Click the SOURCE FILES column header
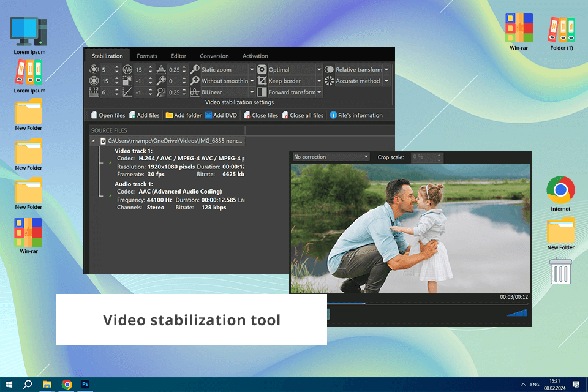The width and height of the screenshot is (588, 392). pyautogui.click(x=167, y=130)
